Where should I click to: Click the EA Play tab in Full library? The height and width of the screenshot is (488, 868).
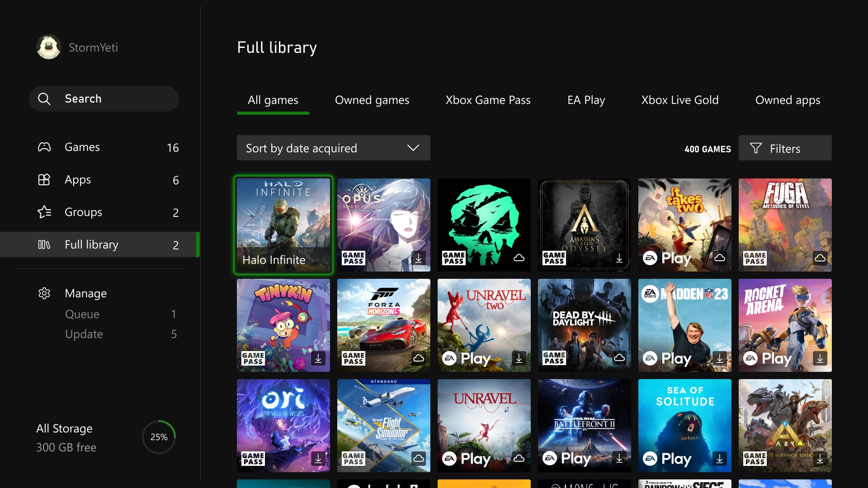click(586, 99)
